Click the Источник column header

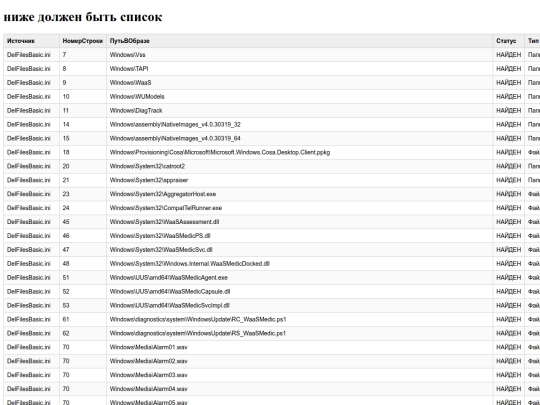(31, 41)
